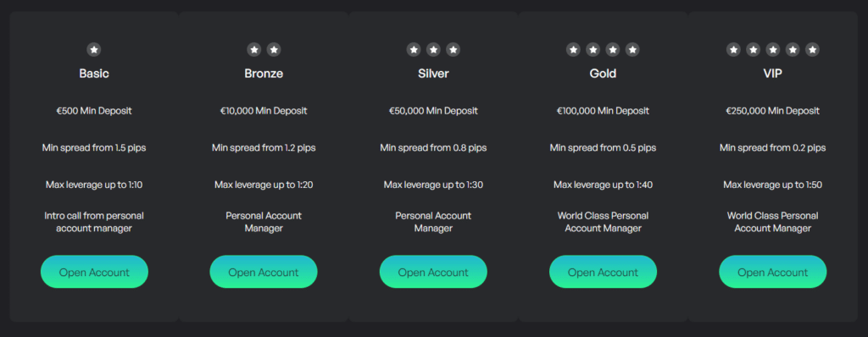Image resolution: width=868 pixels, height=337 pixels.
Task: Click the last star above Gold
Action: (632, 50)
